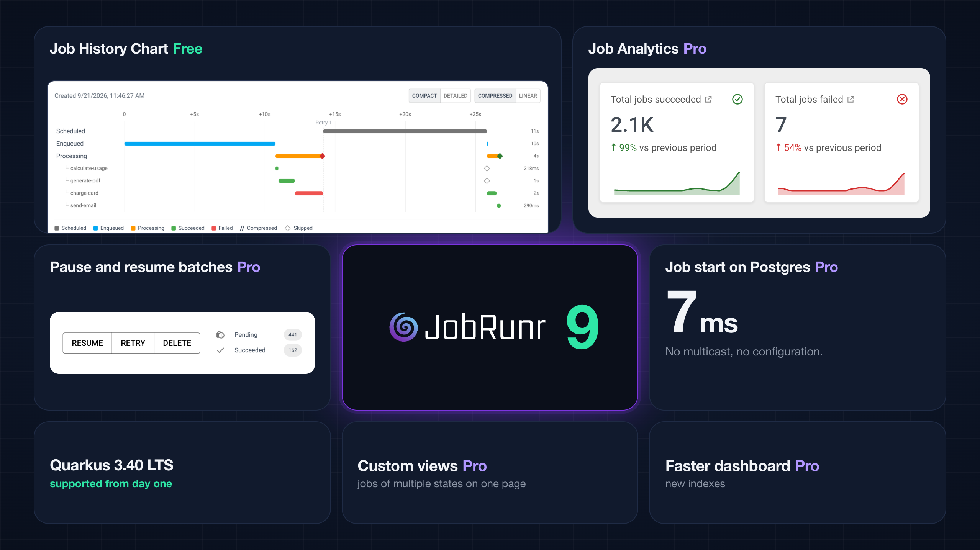Viewport: 980px width, 550px height.
Task: Click the green generate-pdf bar in first attempt
Action: (287, 181)
